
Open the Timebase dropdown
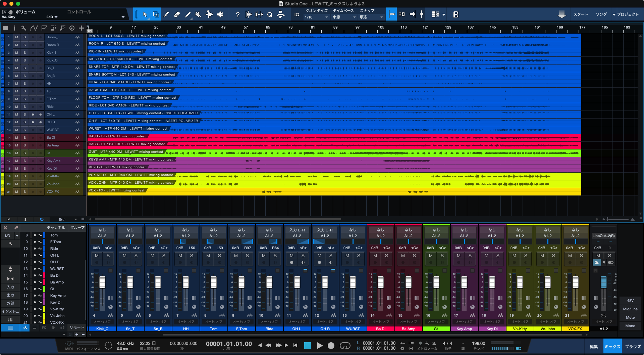tap(344, 17)
